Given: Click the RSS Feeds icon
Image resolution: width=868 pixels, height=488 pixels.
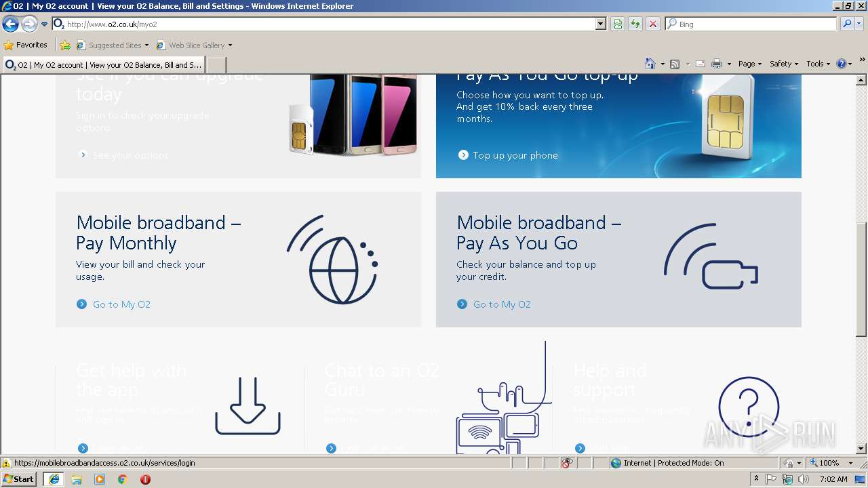Looking at the screenshot, I should click(675, 64).
